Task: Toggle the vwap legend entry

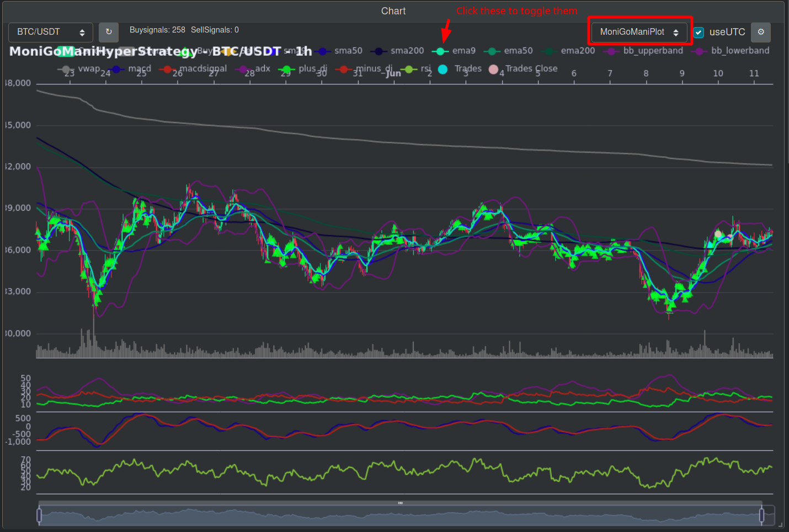Action: (x=79, y=69)
